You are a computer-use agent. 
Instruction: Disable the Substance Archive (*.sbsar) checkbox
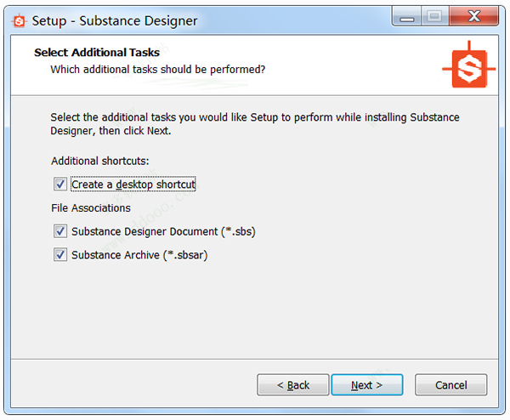click(x=60, y=255)
